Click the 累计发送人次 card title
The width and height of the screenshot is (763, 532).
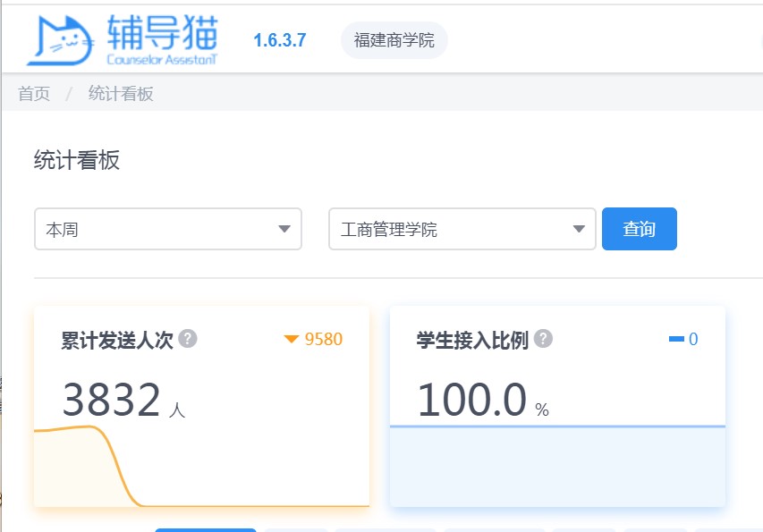(x=117, y=340)
